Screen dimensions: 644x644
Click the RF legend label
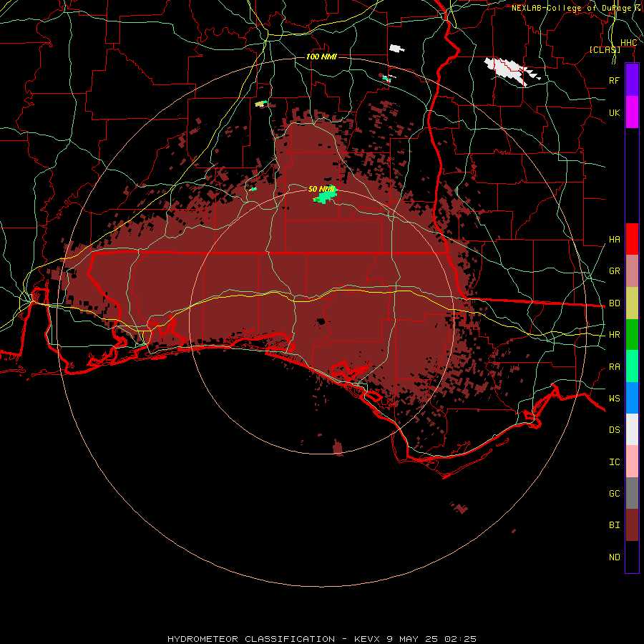pyautogui.click(x=614, y=80)
